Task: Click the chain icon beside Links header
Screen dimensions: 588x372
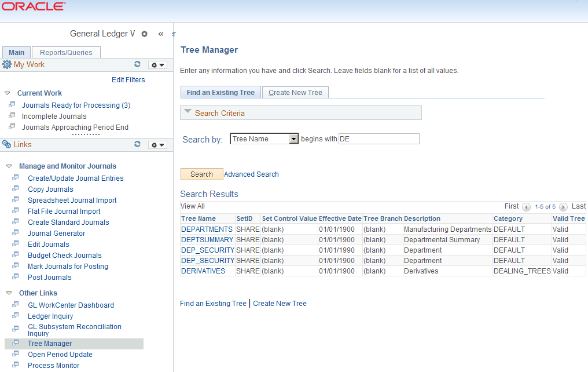Action: click(x=6, y=144)
